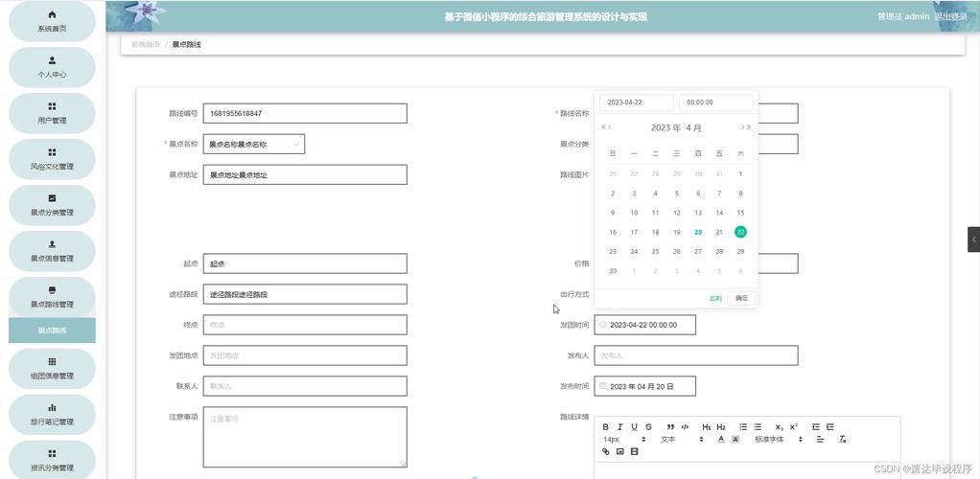Go to next year in date picker
This screenshot has width=980, height=479.
pyautogui.click(x=749, y=127)
